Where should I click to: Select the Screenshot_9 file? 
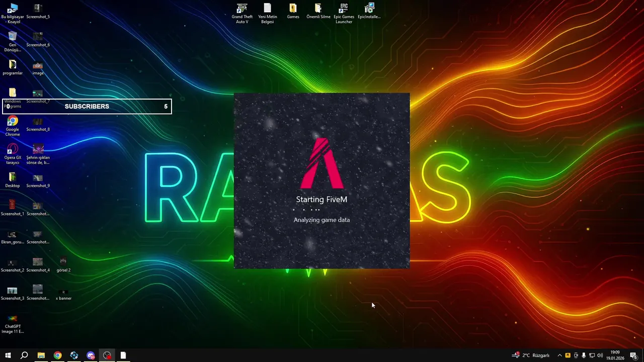(38, 180)
